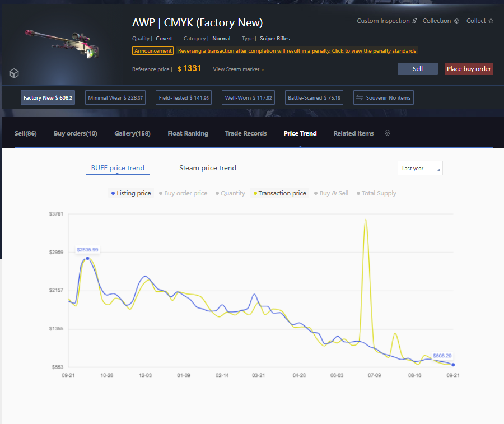
Task: Click the $608.20 latest data point
Action: (453, 365)
